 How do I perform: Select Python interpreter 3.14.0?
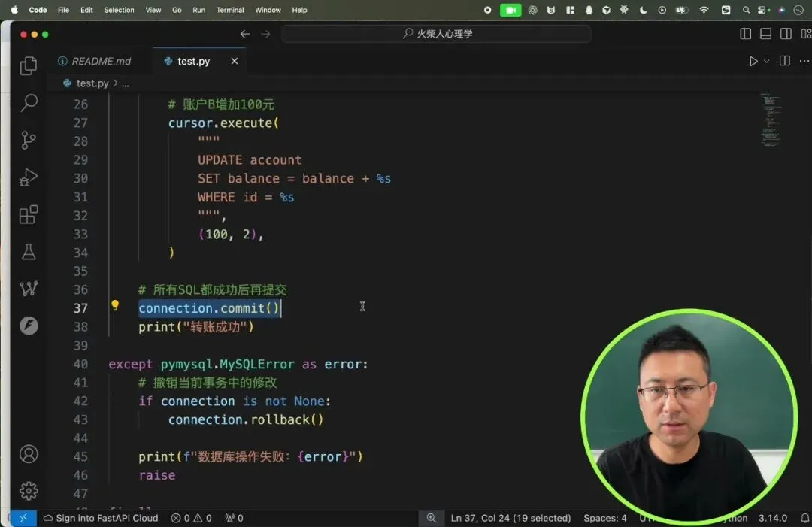point(773,518)
